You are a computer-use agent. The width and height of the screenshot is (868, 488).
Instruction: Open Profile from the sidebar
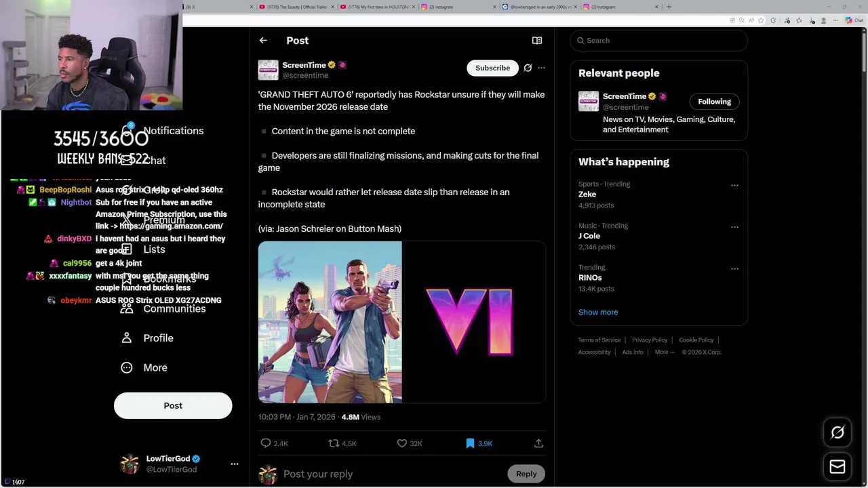point(158,338)
